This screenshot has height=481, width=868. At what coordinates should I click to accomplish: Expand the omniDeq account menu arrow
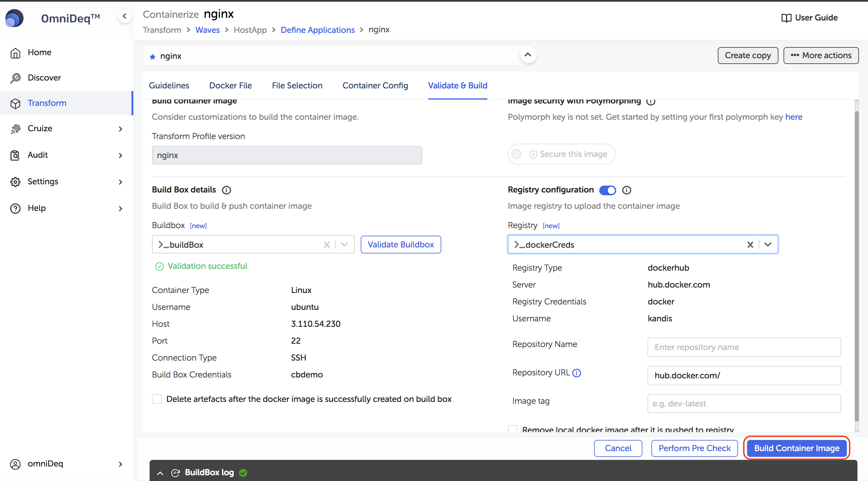(x=120, y=464)
